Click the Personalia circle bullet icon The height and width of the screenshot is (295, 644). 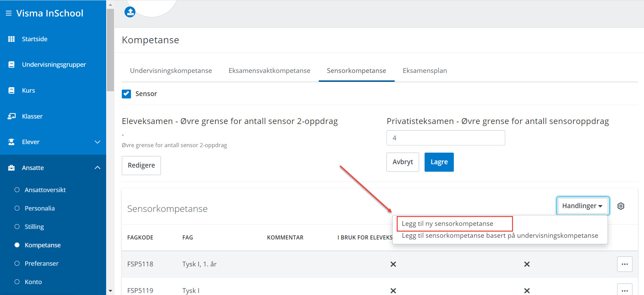coord(17,208)
